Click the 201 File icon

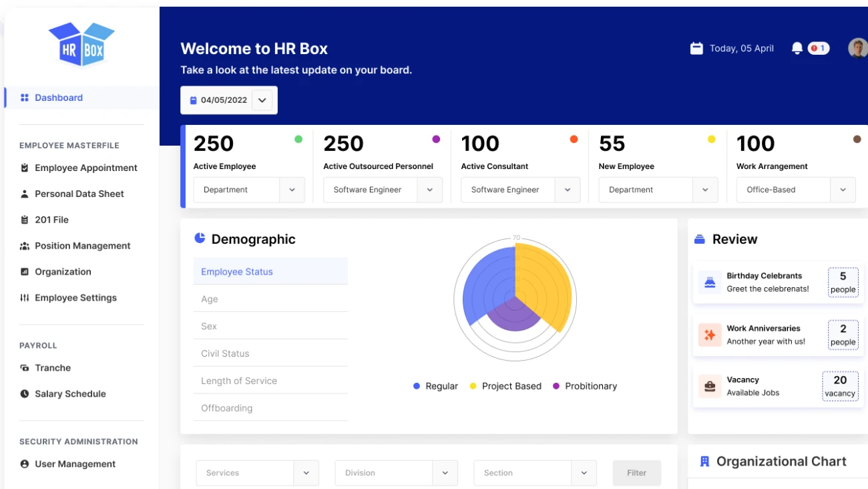[25, 220]
